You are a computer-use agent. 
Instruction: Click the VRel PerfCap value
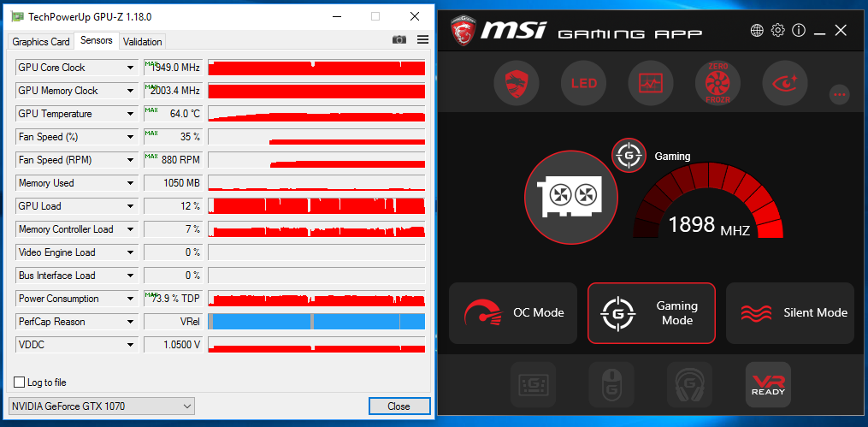(x=174, y=322)
